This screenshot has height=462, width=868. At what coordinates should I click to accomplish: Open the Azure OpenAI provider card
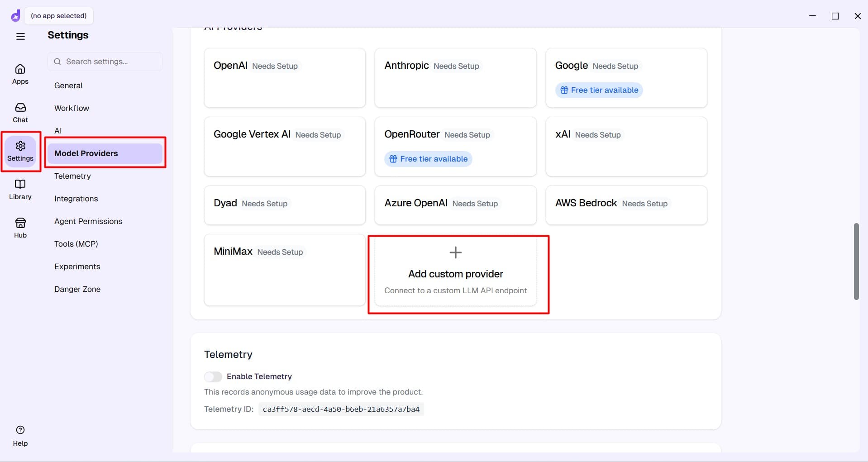click(456, 205)
